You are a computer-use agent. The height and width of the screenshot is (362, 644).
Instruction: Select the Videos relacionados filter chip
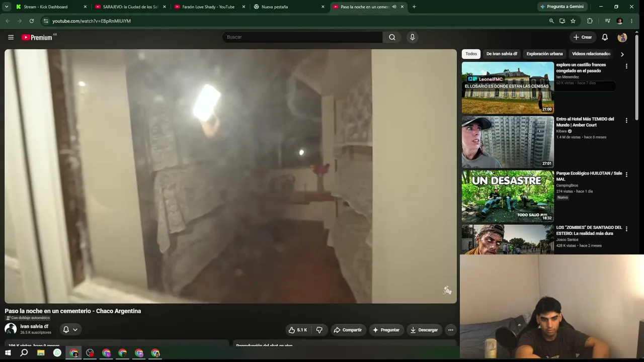coord(591,54)
